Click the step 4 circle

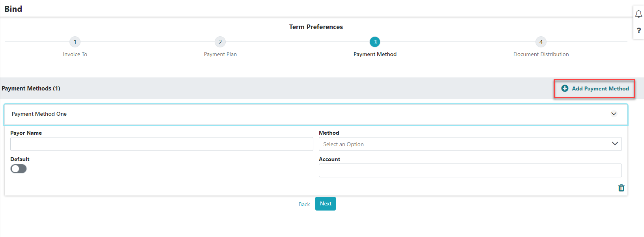pos(541,42)
